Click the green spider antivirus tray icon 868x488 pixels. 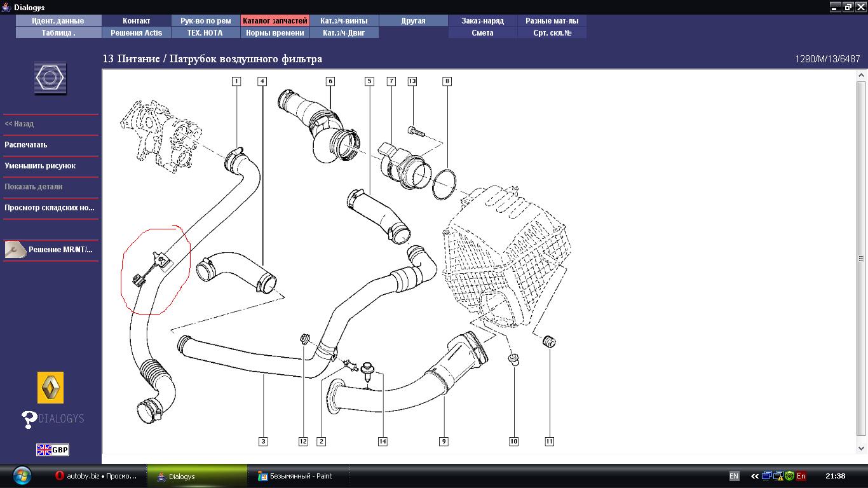[x=789, y=476]
